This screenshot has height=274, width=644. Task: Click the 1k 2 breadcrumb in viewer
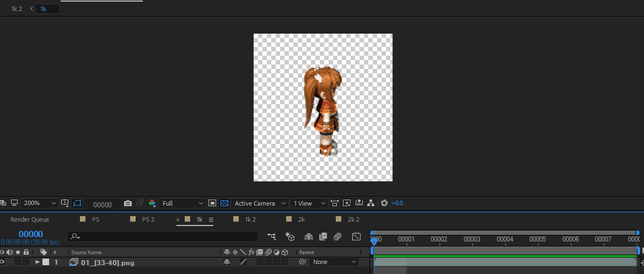pos(17,9)
